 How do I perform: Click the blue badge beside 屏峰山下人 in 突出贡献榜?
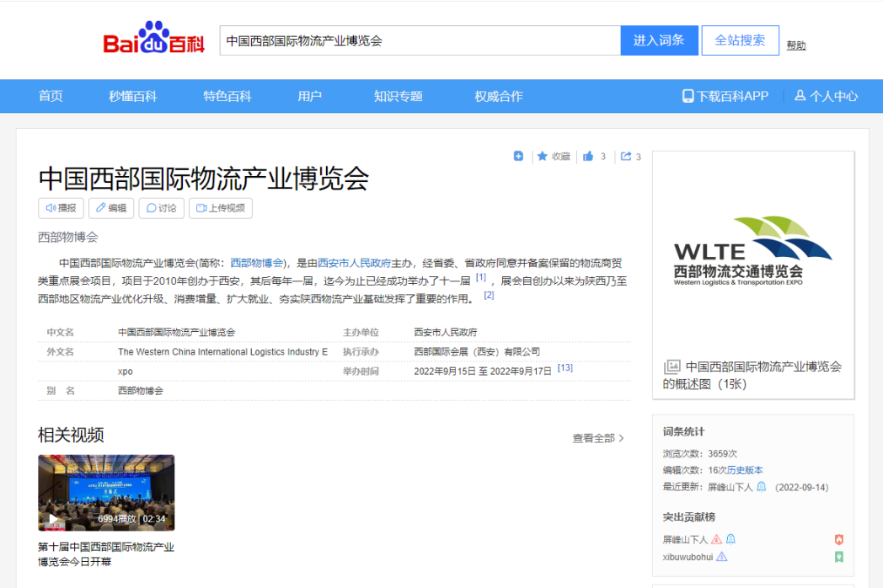pos(730,539)
